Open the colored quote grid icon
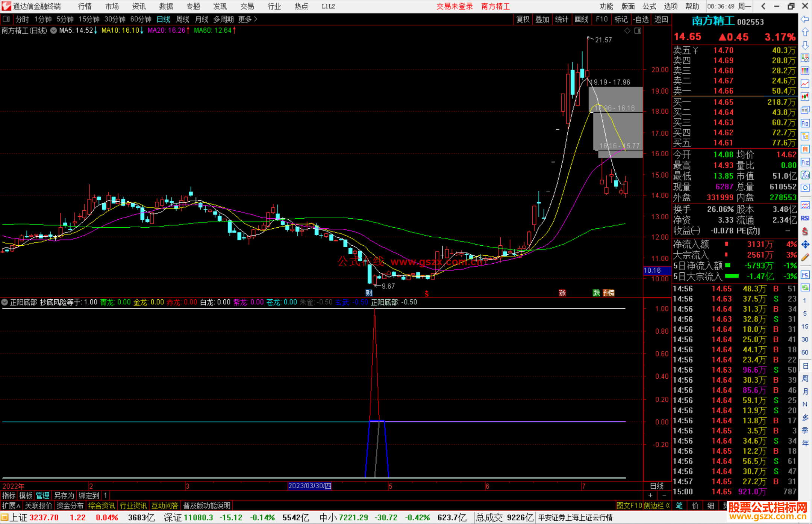The height and width of the screenshot is (524, 812). pyautogui.click(x=805, y=71)
